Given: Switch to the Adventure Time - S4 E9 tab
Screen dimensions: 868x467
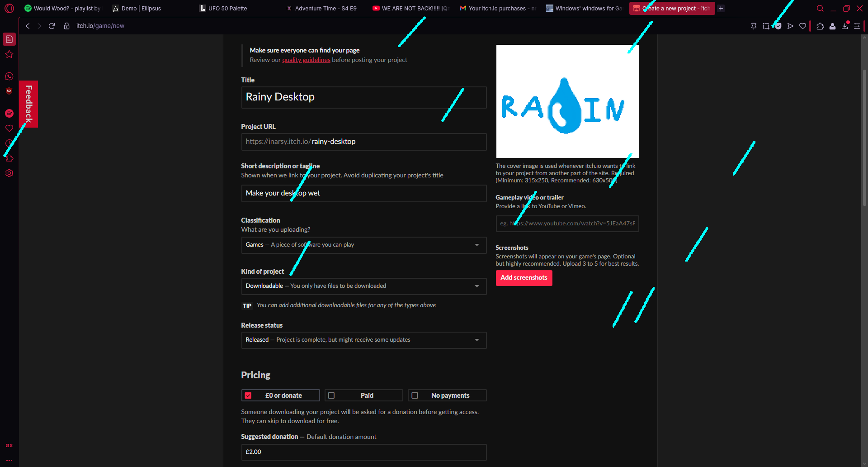Looking at the screenshot, I should pyautogui.click(x=323, y=8).
